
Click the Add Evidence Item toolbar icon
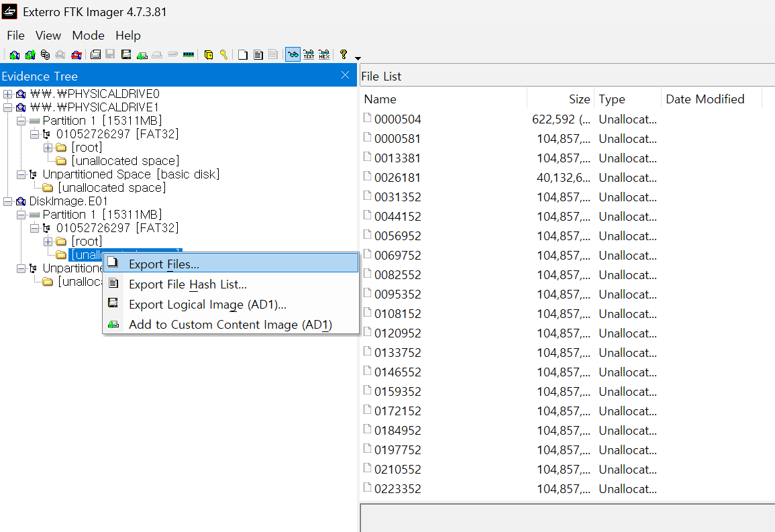(14, 55)
